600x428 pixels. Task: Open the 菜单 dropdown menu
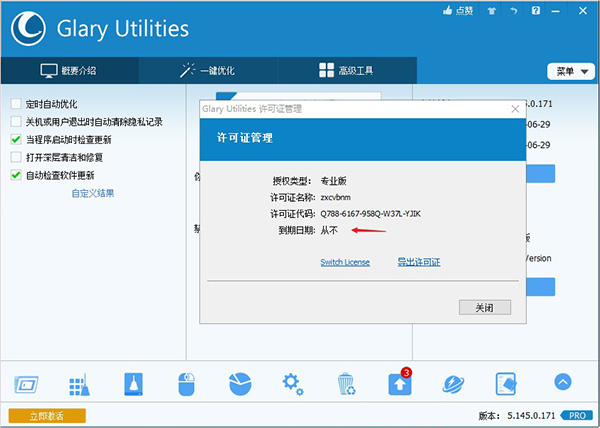pos(571,72)
